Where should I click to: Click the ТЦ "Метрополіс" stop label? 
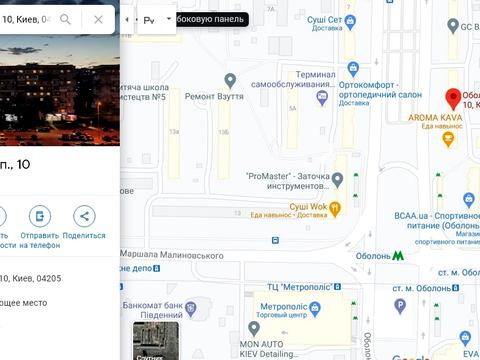(300, 287)
